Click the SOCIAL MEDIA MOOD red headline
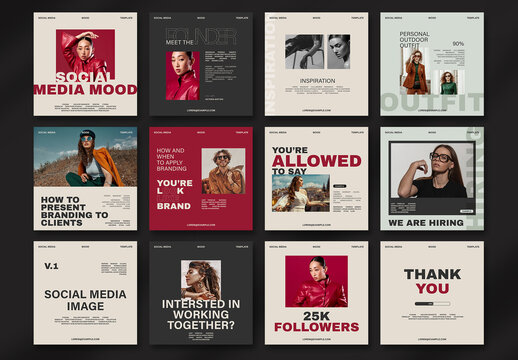 pos(85,84)
